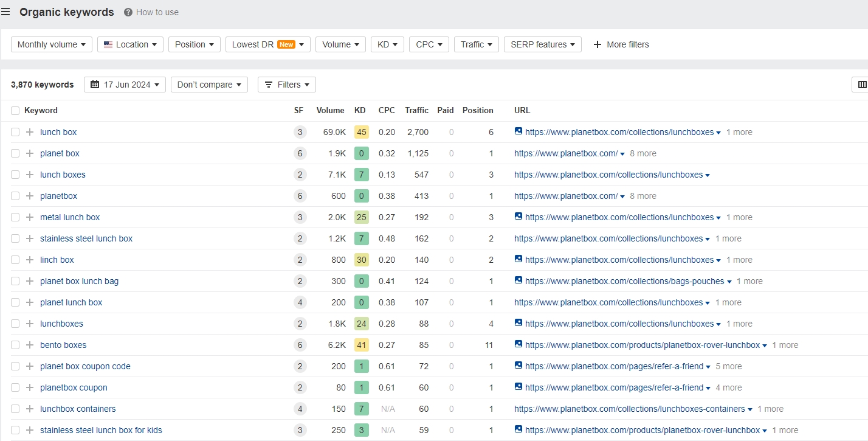The image size is (868, 441).
Task: Open the KD filter dropdown
Action: coord(387,44)
